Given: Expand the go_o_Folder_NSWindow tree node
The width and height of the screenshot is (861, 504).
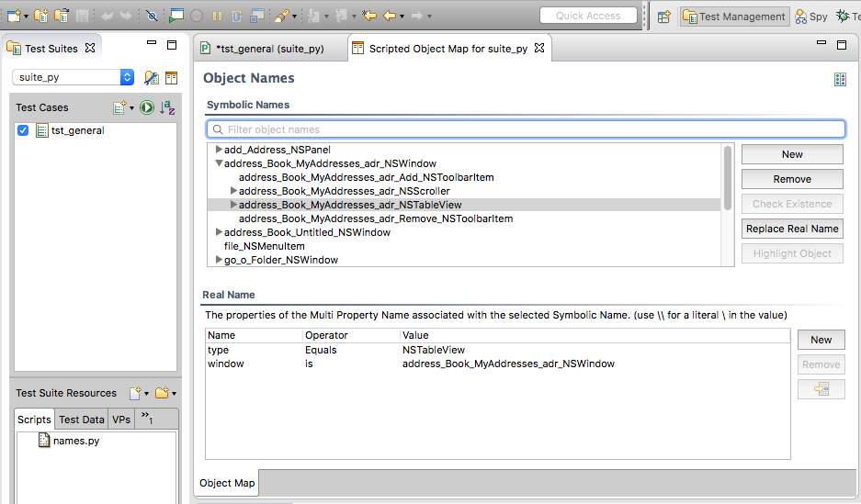Looking at the screenshot, I should 219,260.
